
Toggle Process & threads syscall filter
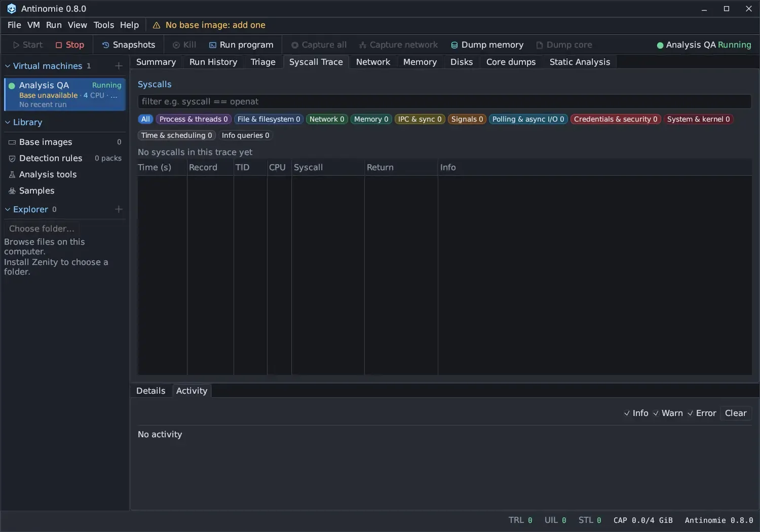tap(194, 119)
